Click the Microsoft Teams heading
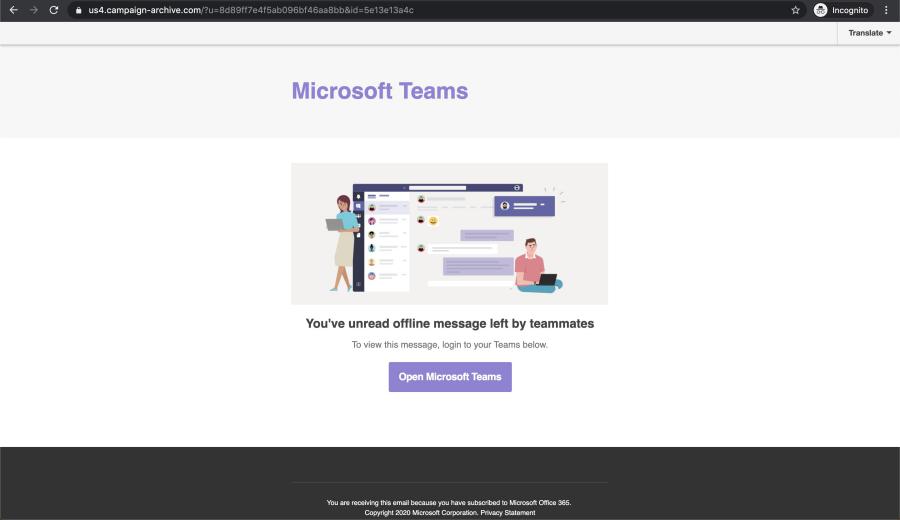 point(380,91)
